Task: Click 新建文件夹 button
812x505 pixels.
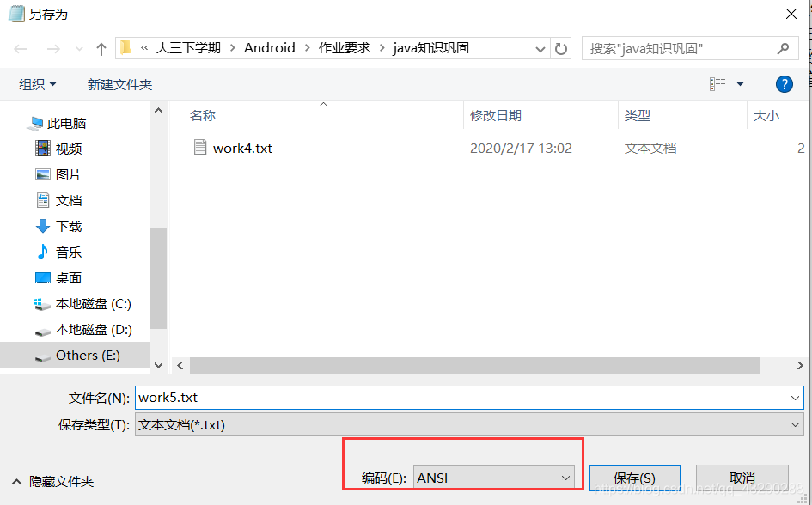Action: [x=119, y=84]
